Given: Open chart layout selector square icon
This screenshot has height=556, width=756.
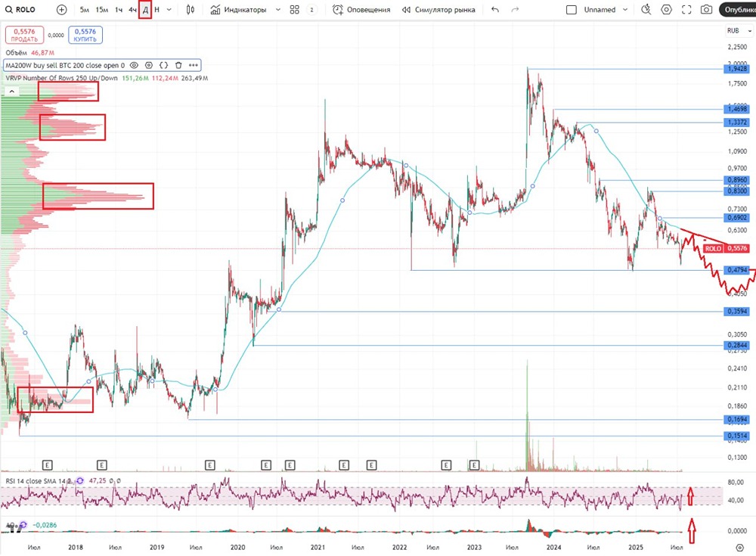Looking at the screenshot, I should coord(572,10).
